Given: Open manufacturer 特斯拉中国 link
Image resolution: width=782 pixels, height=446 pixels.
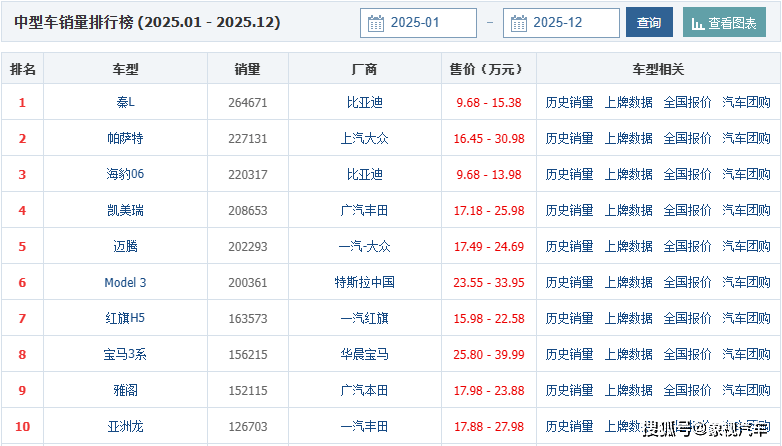Looking at the screenshot, I should click(364, 282).
